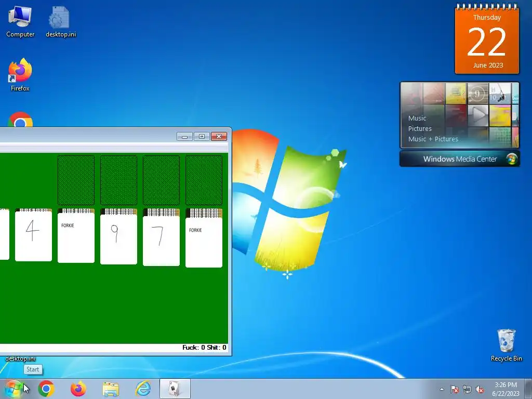Launch Chrome from the taskbar
This screenshot has height=399, width=532.
point(46,389)
